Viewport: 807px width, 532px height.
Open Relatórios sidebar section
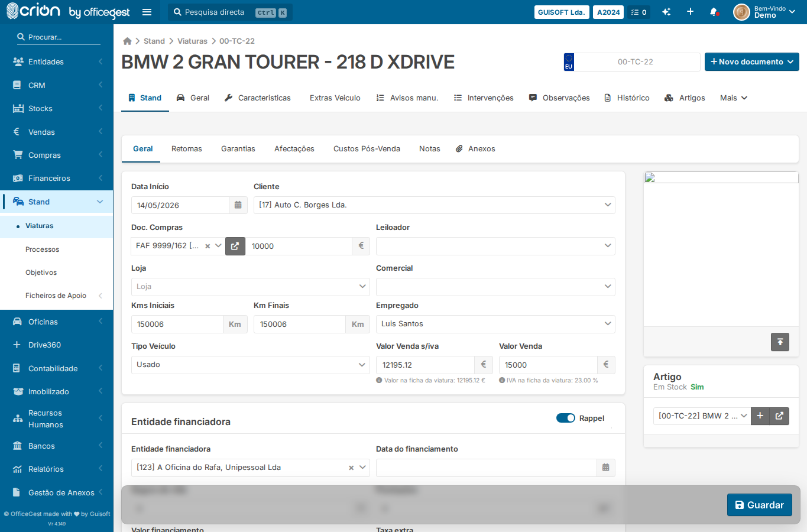tap(57, 469)
